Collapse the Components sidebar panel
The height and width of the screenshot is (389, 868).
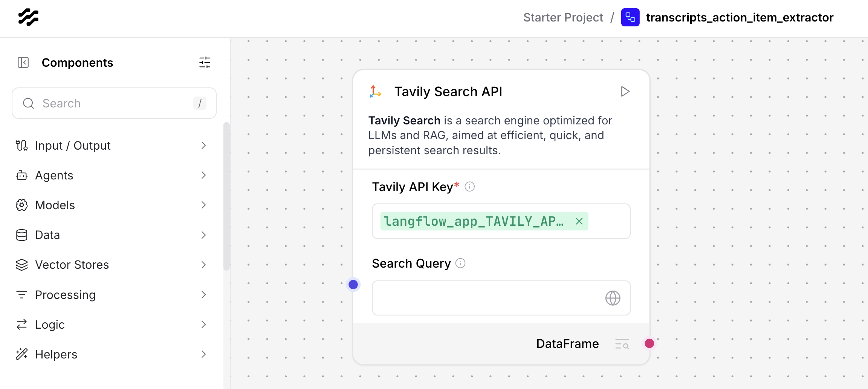tap(23, 63)
